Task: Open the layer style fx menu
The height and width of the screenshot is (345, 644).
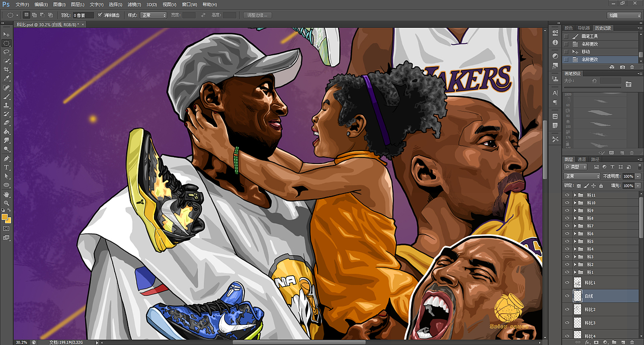Action: click(587, 342)
